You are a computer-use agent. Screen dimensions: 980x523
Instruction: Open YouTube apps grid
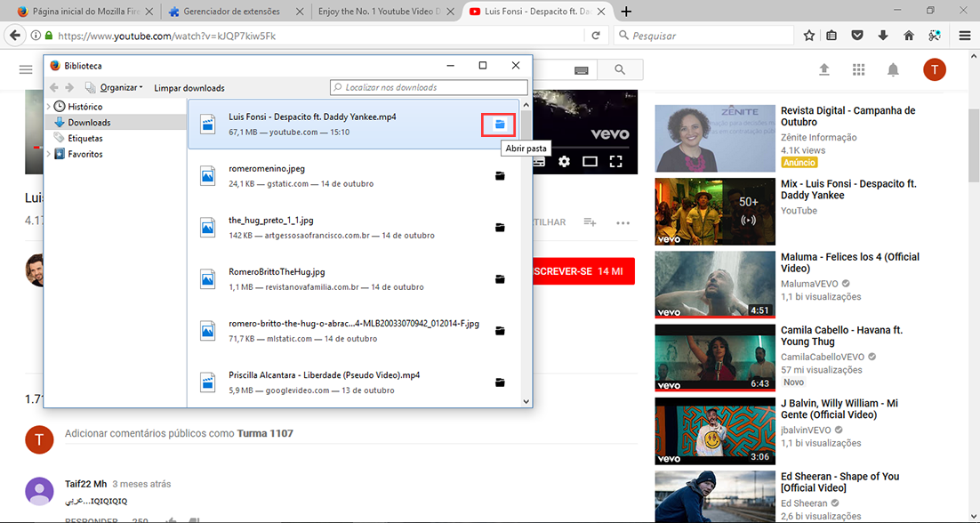click(x=858, y=69)
